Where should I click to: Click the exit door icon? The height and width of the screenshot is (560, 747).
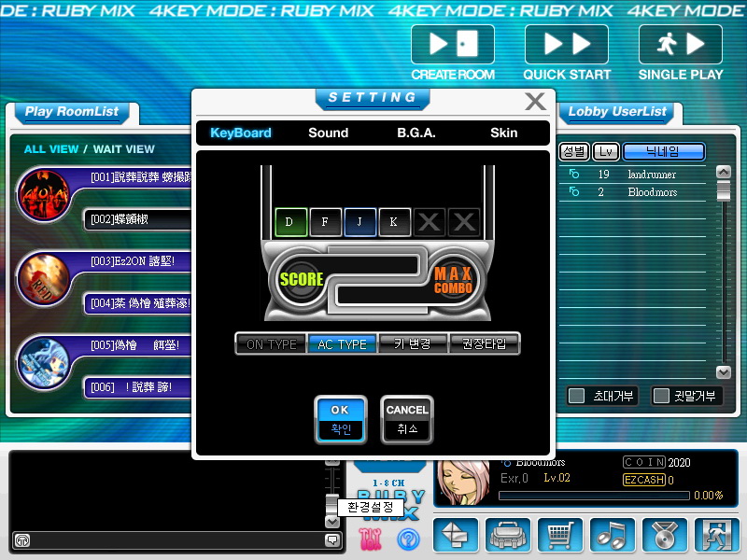click(716, 535)
